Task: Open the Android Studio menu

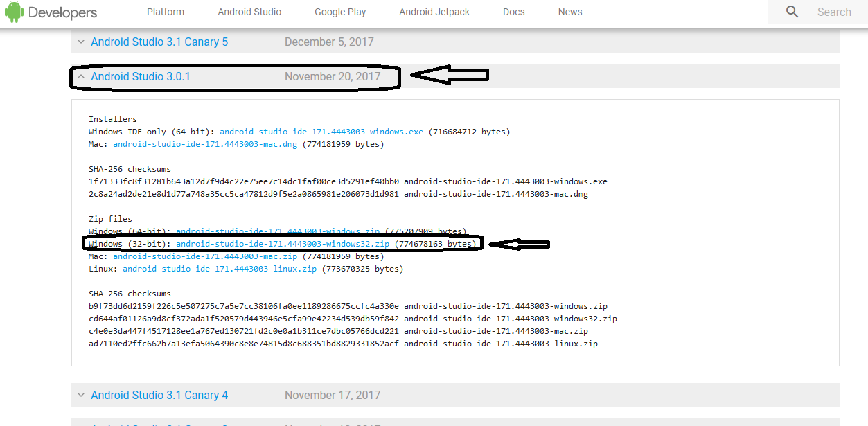Action: tap(249, 12)
